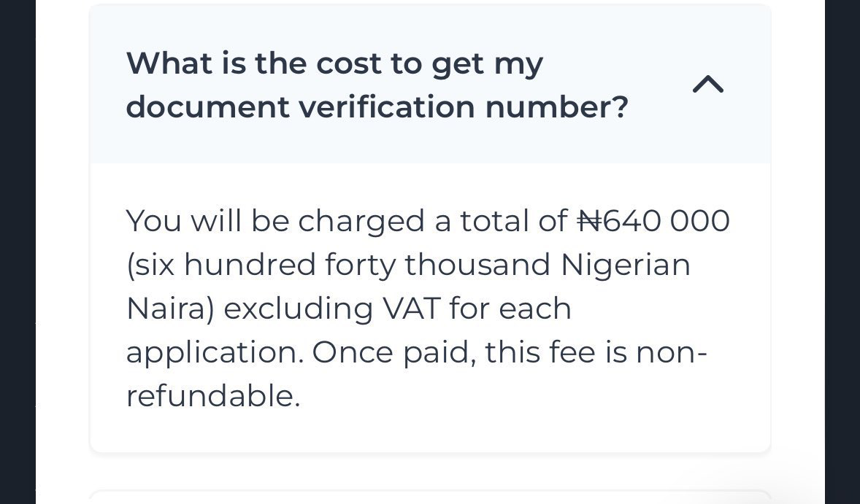Click the word "refundable." on the last line
This screenshot has width=860, height=504.
tap(213, 397)
